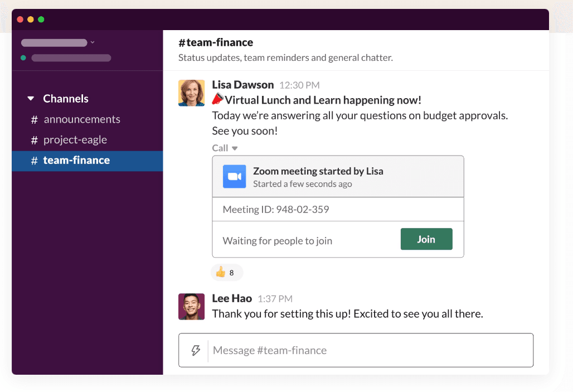Image resolution: width=573 pixels, height=392 pixels.
Task: Click the thumbs up reaction emoji
Action: point(221,272)
